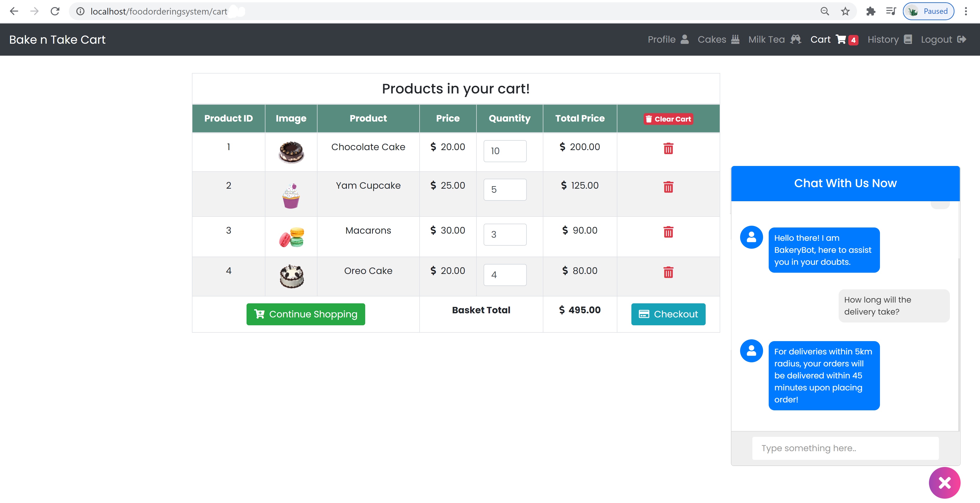Open the Milk Tea section icon
Viewport: 980px width, 503px height.
click(x=796, y=39)
